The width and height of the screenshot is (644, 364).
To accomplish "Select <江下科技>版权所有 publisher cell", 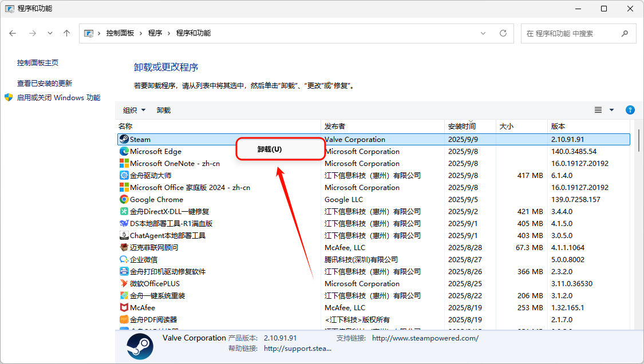I will click(x=357, y=319).
